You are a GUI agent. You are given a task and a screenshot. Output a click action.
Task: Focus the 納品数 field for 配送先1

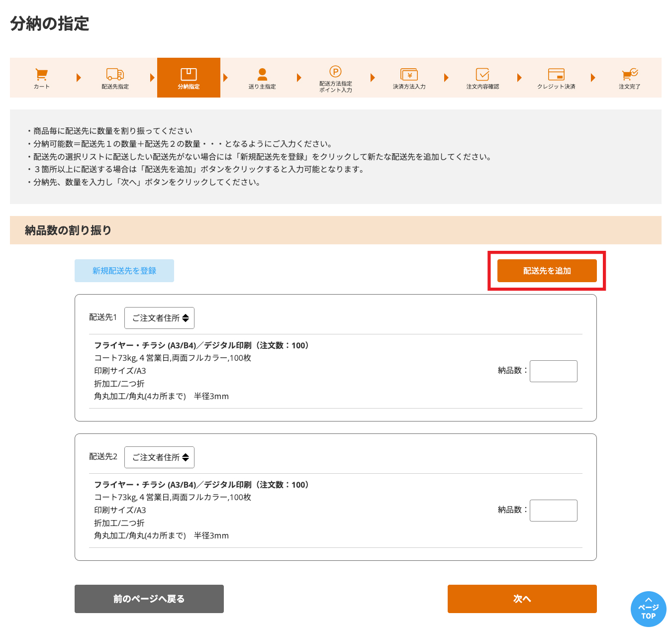[x=554, y=371]
